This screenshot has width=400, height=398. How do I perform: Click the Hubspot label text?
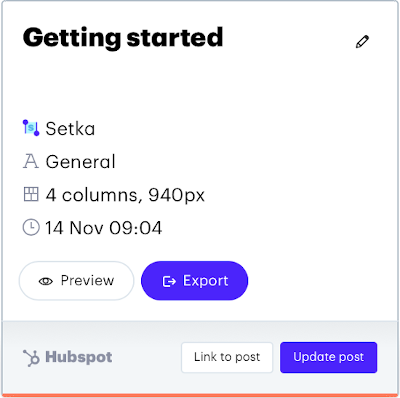click(79, 357)
